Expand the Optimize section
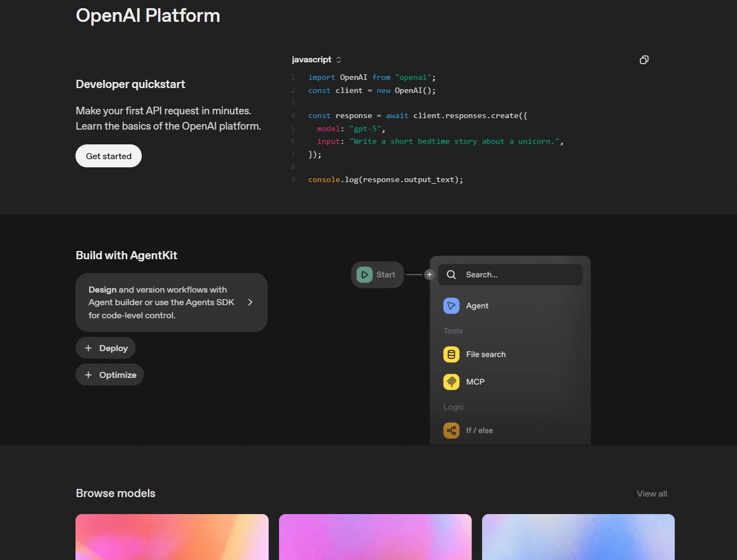This screenshot has height=560, width=737. (x=109, y=375)
